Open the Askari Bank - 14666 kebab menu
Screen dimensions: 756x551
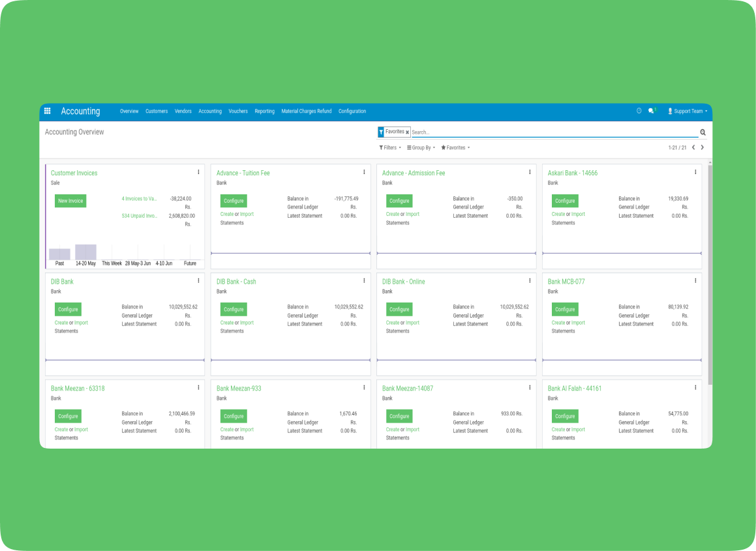tap(695, 172)
